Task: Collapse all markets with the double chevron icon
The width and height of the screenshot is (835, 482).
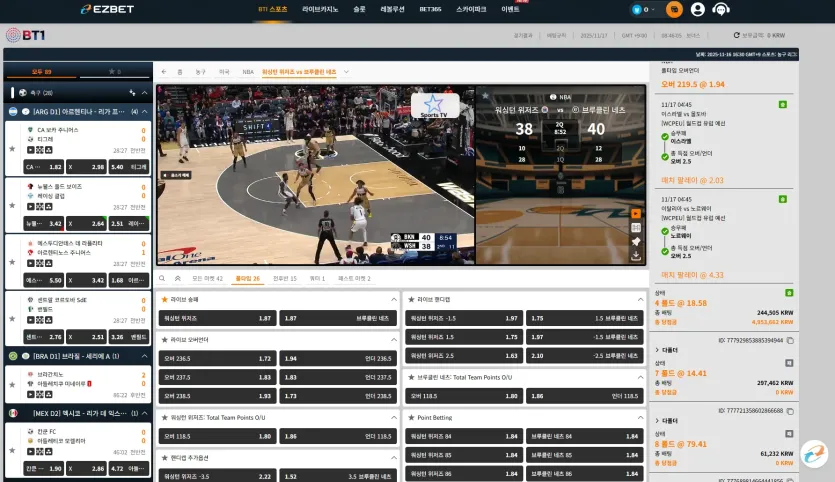Action: [x=177, y=278]
